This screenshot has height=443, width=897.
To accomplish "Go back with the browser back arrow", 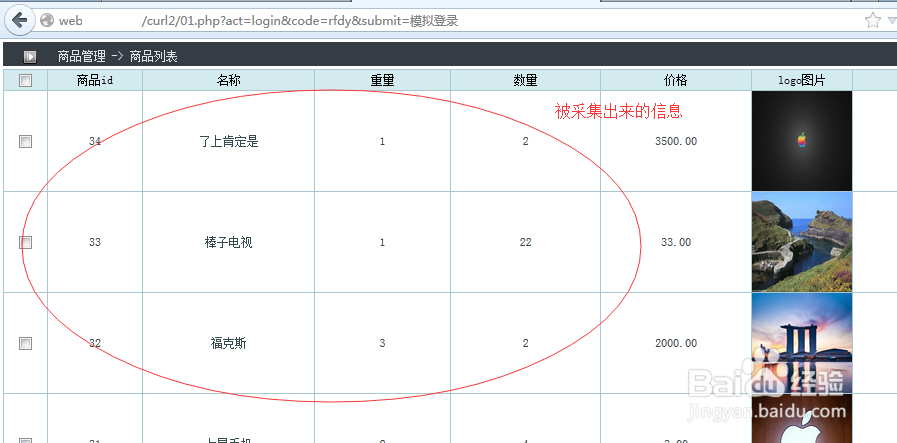I will point(19,21).
